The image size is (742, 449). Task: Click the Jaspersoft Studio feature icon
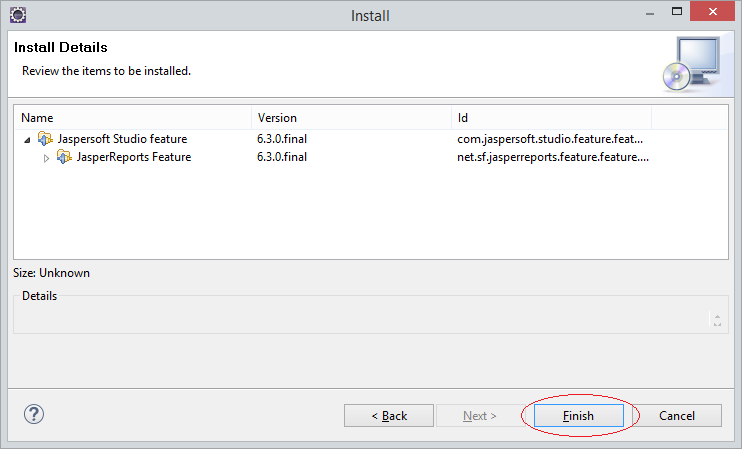tap(45, 139)
